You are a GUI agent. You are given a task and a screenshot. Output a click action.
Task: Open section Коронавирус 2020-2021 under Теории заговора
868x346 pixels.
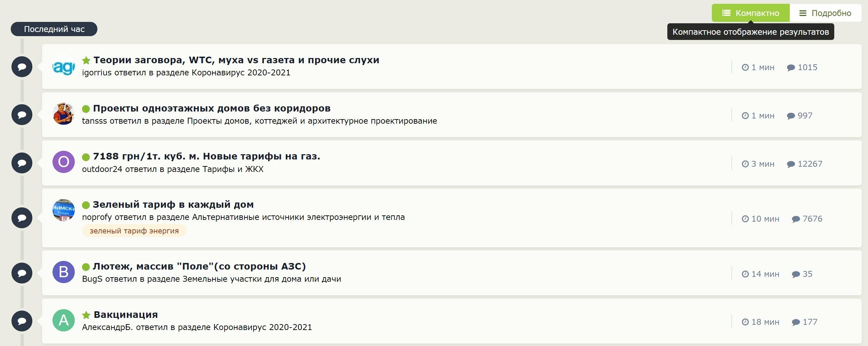[x=241, y=73]
